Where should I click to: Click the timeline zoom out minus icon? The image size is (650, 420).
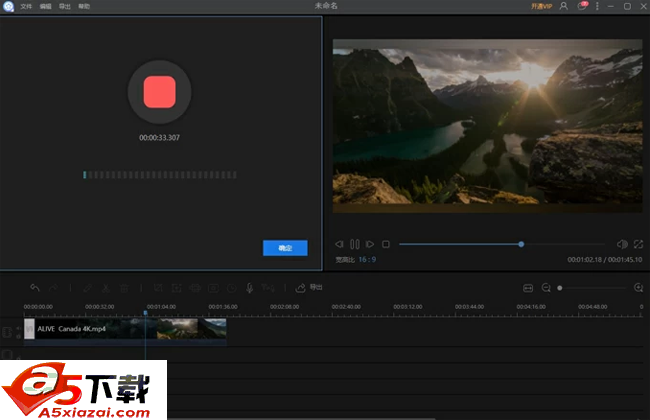tap(546, 288)
